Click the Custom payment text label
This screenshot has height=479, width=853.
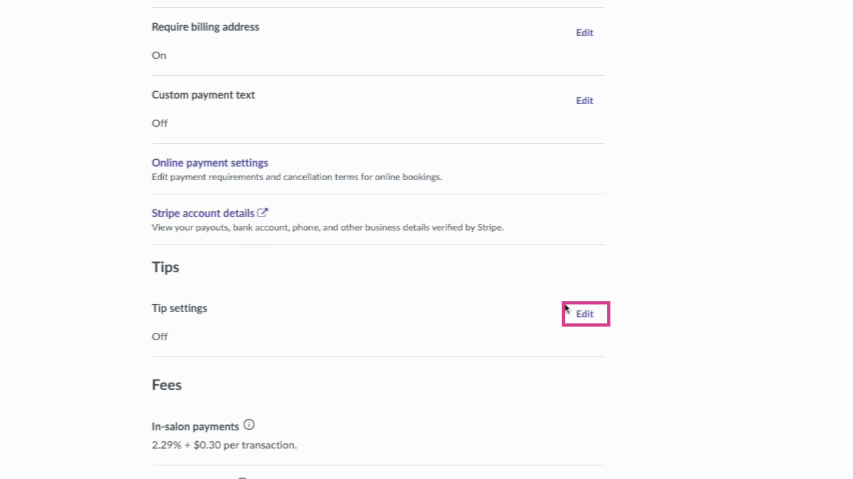point(203,95)
